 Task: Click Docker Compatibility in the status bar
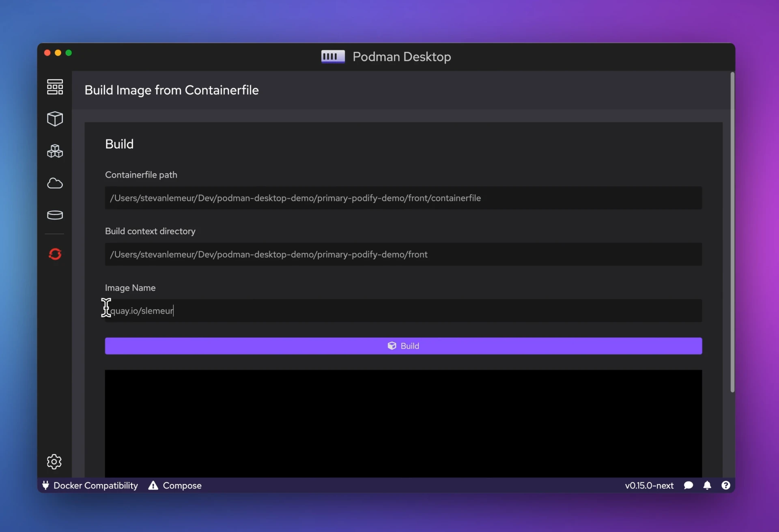click(90, 485)
